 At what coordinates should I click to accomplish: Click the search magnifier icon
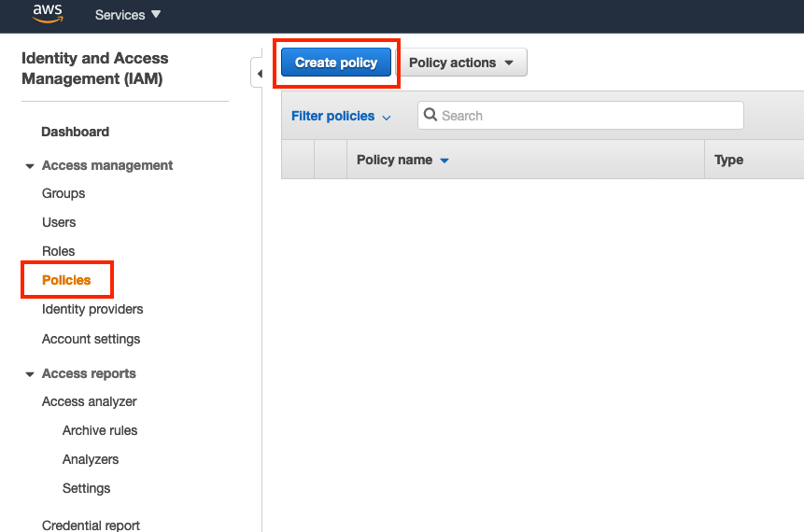[430, 115]
